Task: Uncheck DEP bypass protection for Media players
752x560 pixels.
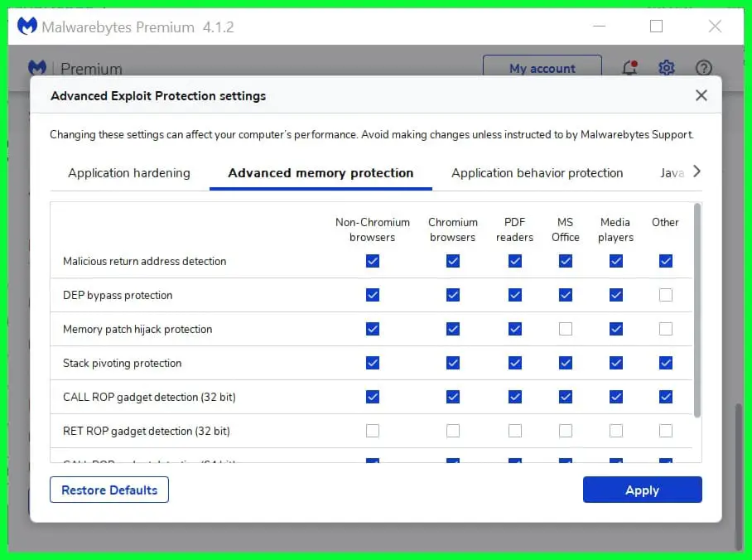Action: [616, 295]
